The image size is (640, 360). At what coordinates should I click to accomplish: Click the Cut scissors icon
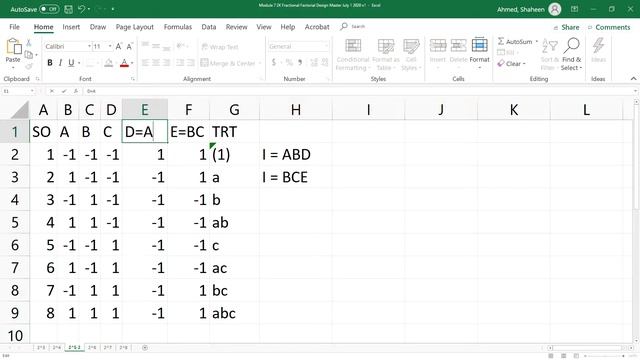(29, 42)
